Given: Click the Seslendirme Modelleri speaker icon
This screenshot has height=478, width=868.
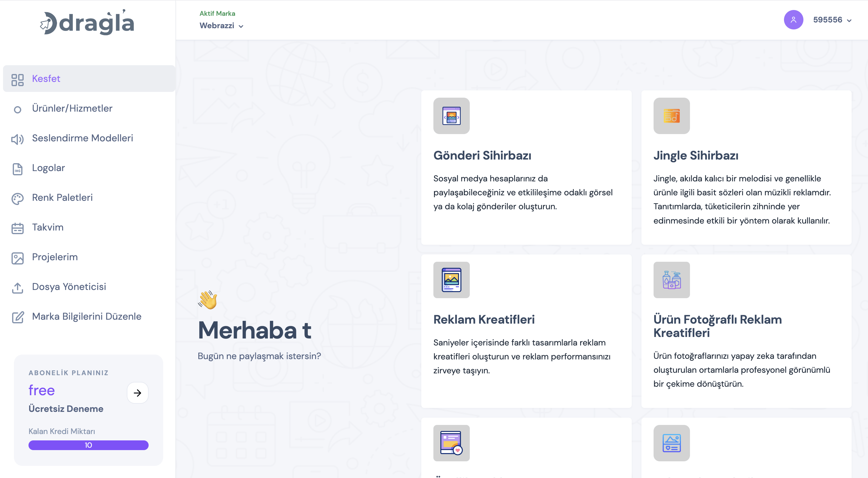Looking at the screenshot, I should coord(17,139).
